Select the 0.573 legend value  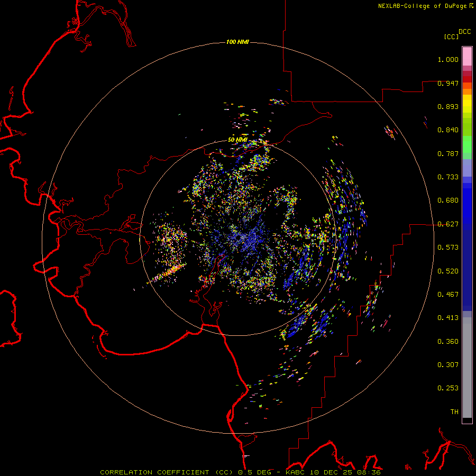click(448, 248)
